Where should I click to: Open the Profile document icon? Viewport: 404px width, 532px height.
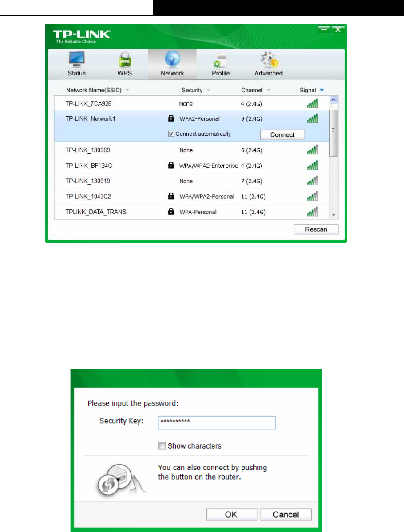pyautogui.click(x=220, y=60)
